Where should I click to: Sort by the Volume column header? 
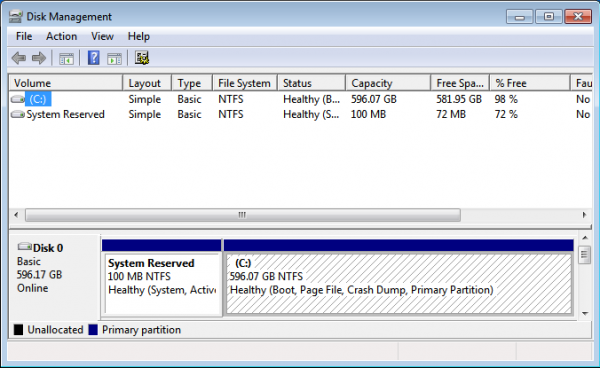66,83
